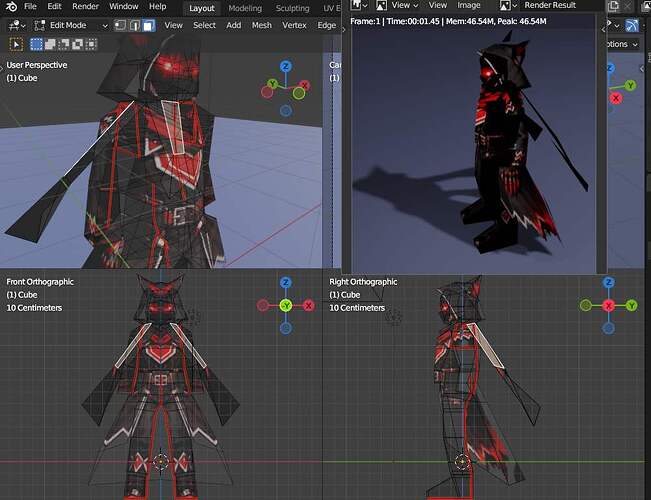Choose the Extend selection mode icon
Image resolution: width=651 pixels, height=500 pixels.
point(50,44)
